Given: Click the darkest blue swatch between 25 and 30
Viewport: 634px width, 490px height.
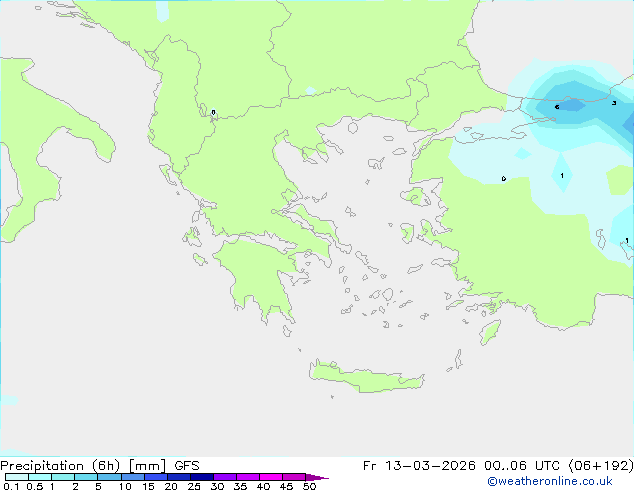Looking at the screenshot, I should (202, 477).
